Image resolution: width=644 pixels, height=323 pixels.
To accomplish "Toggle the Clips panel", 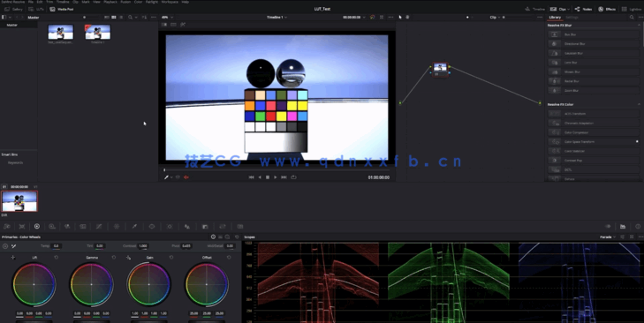I will point(558,9).
